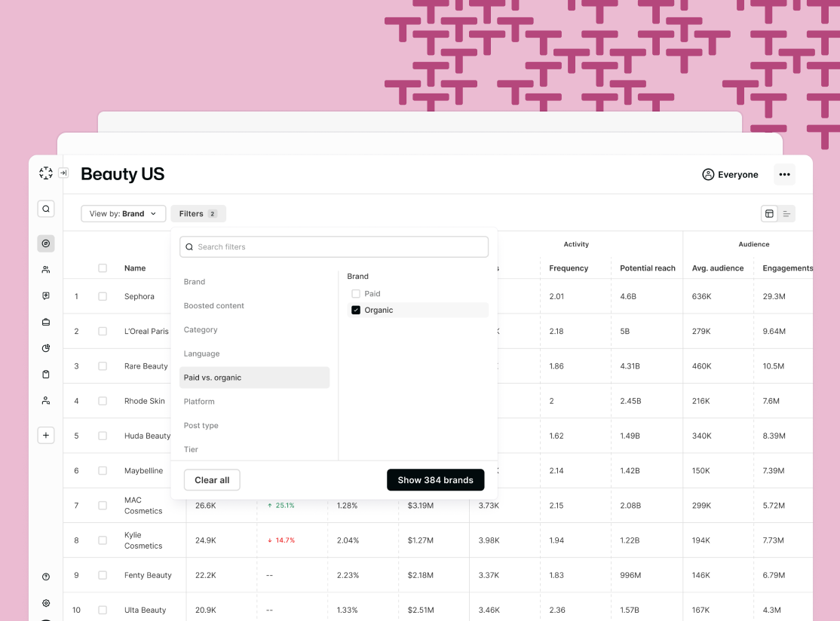
Task: Open the message sparkle icon in sidebar
Action: [46, 296]
